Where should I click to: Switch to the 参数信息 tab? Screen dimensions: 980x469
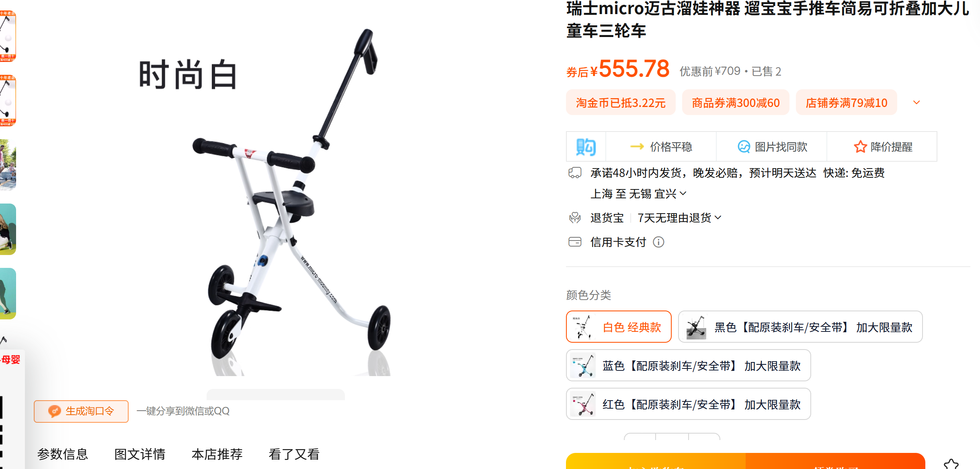[63, 454]
